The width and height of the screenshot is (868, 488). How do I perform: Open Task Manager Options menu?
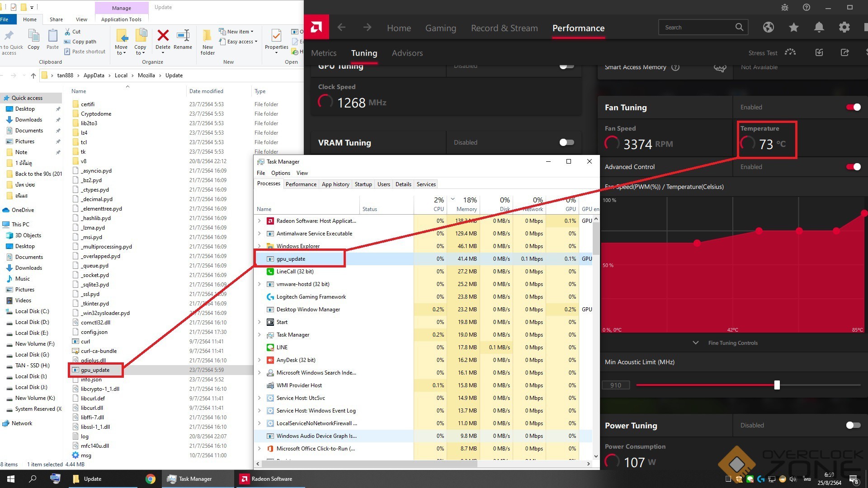tap(280, 173)
